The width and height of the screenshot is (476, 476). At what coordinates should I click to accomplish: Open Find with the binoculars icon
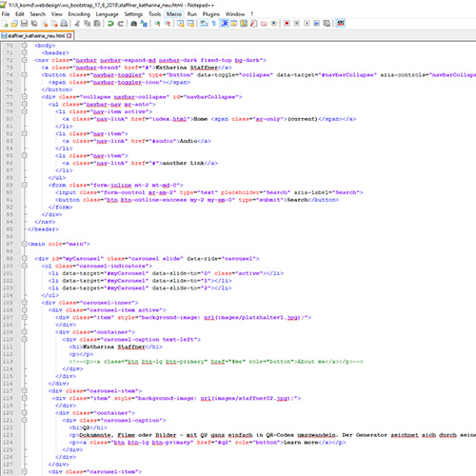[134, 24]
